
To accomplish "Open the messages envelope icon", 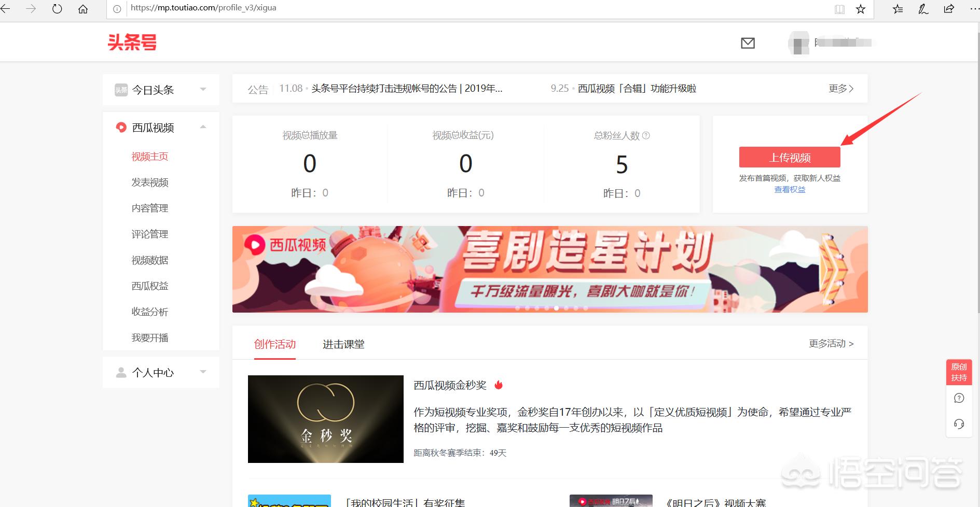I will point(748,43).
